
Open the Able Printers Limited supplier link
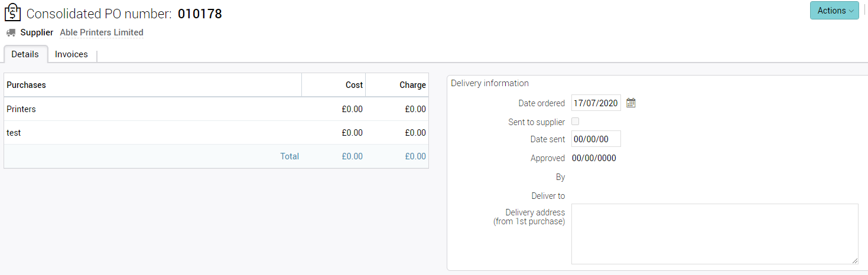click(x=102, y=32)
